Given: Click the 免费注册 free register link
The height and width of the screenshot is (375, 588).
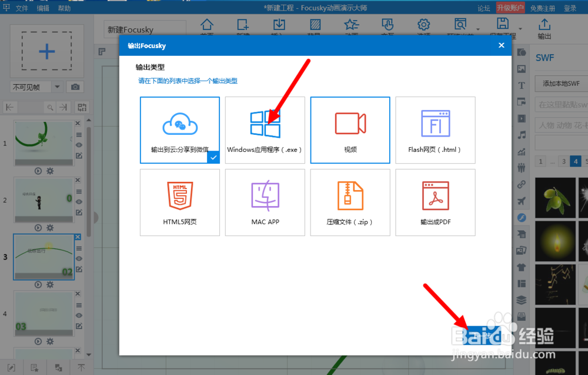Looking at the screenshot, I should pyautogui.click(x=542, y=8).
